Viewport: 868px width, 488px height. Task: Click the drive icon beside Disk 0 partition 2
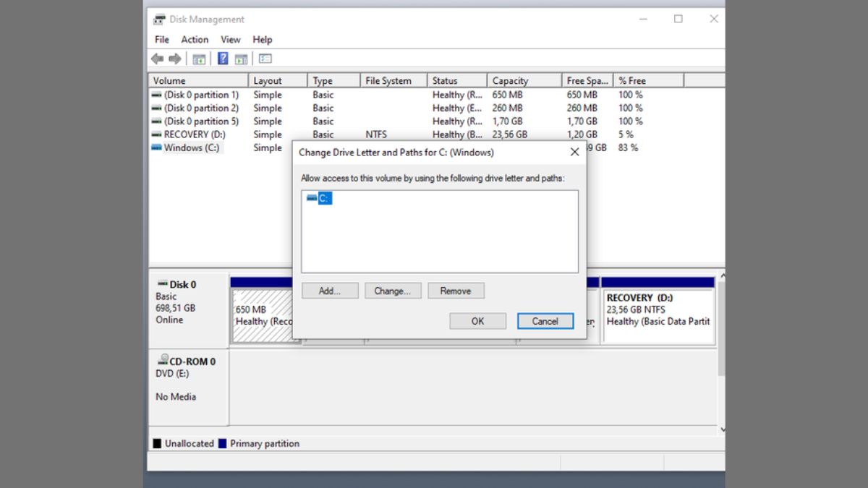[x=157, y=108]
